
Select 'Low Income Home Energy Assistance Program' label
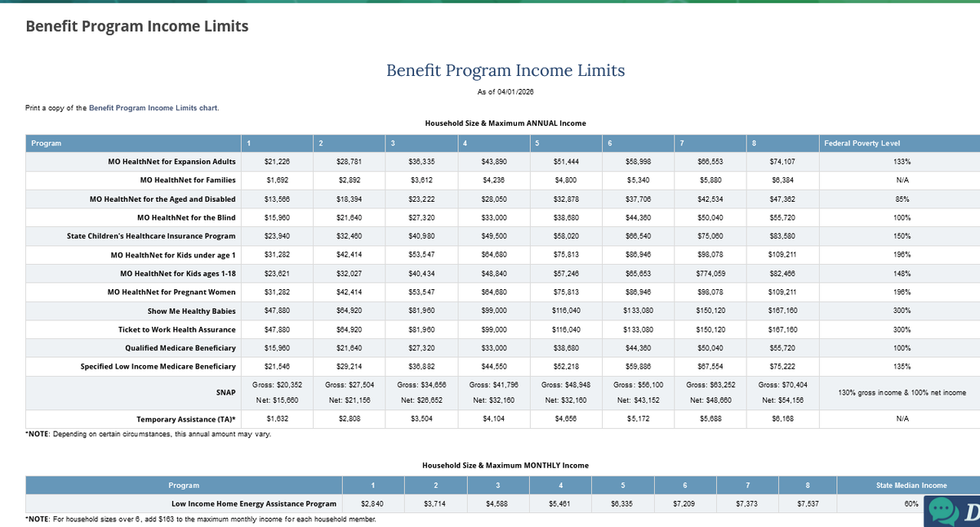253,504
